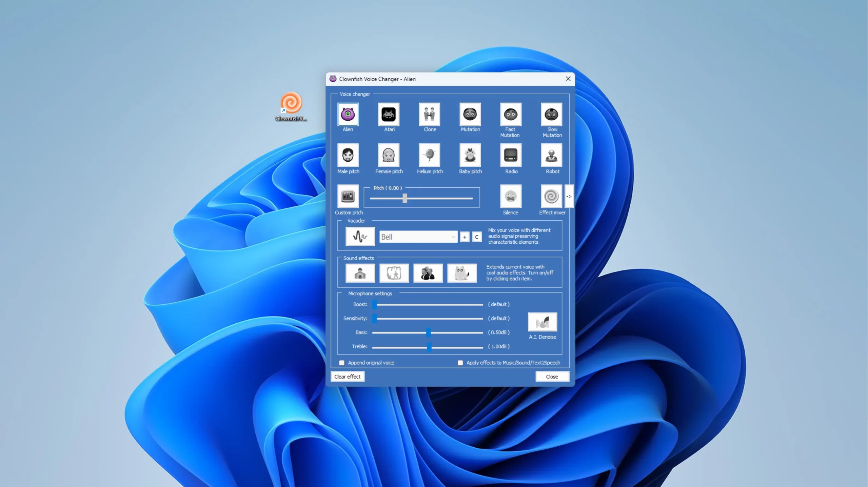Image resolution: width=868 pixels, height=487 pixels.
Task: Enable Append original voice checkbox
Action: 342,363
